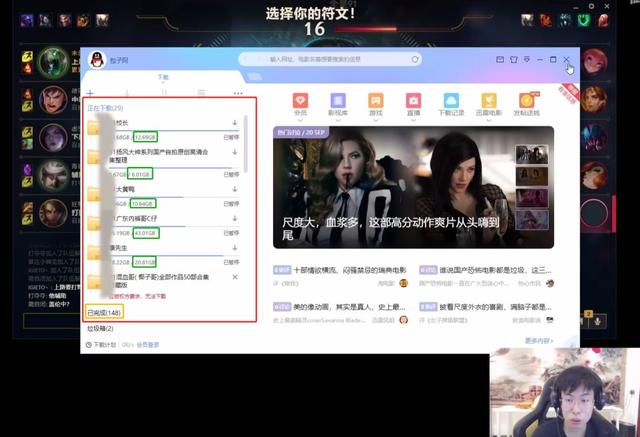
Task: Click 已暂停 status on 康先生 row
Action: (231, 262)
